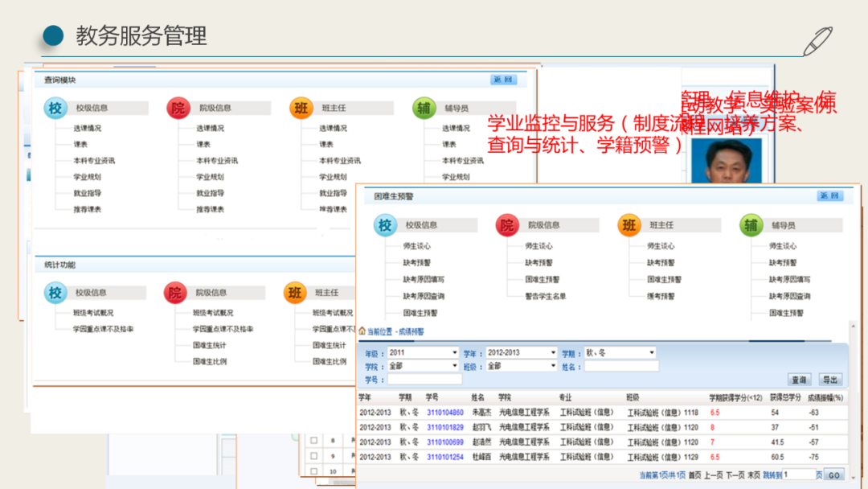Screen dimensions: 868x489
Task: Click the 学号 input field
Action: coord(424,380)
